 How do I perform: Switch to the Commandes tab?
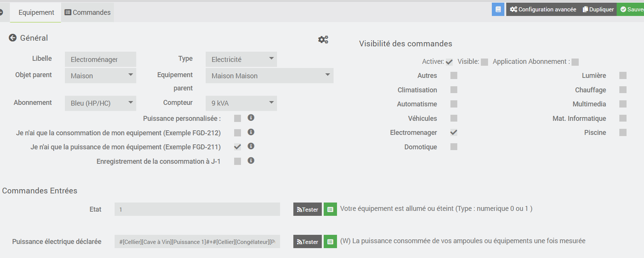pyautogui.click(x=88, y=13)
